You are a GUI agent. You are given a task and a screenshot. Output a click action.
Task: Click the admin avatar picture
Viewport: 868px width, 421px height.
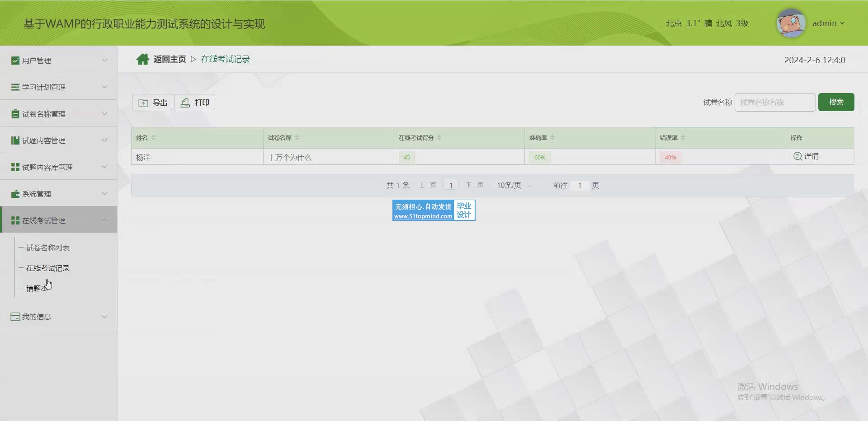pos(791,23)
